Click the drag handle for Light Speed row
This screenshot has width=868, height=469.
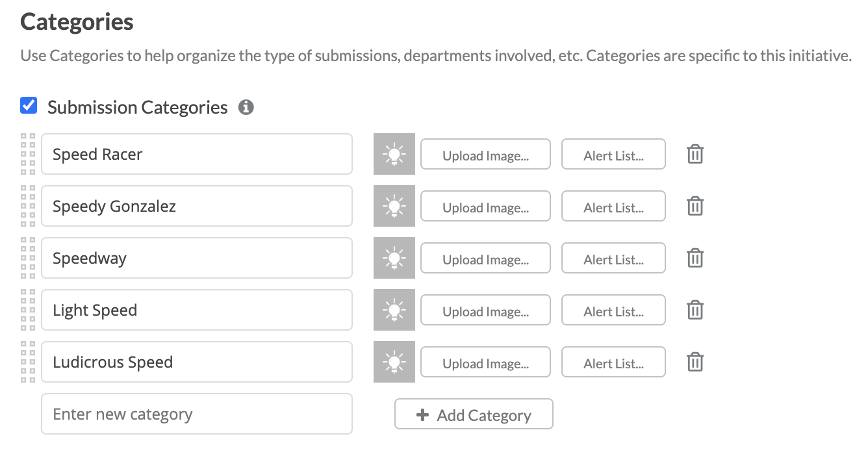coord(28,310)
